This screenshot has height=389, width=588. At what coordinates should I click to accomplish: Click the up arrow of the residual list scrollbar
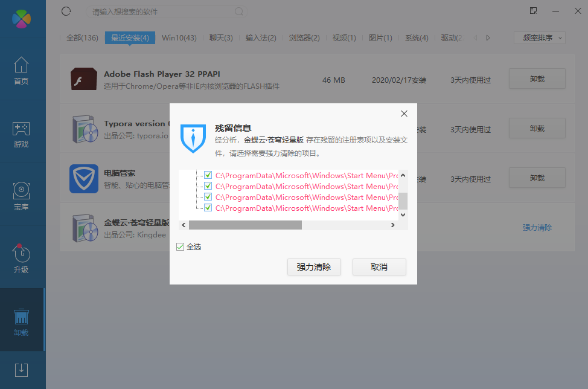[x=403, y=175]
